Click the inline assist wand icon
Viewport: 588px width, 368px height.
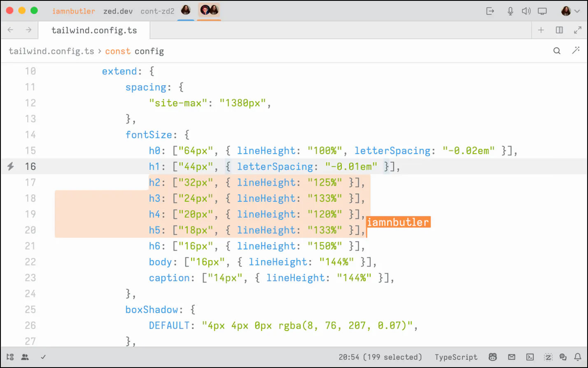[576, 51]
